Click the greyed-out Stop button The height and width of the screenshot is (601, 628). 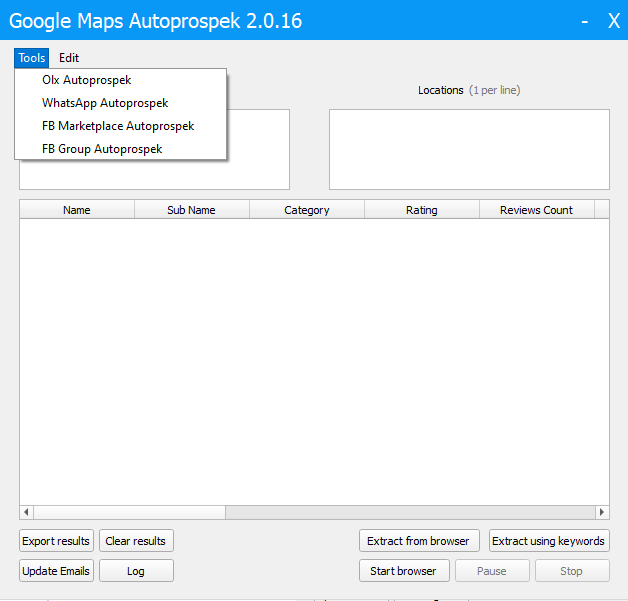pyautogui.click(x=572, y=571)
